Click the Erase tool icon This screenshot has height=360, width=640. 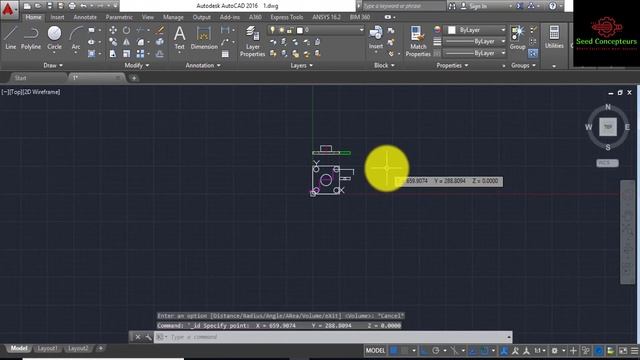coord(160,30)
